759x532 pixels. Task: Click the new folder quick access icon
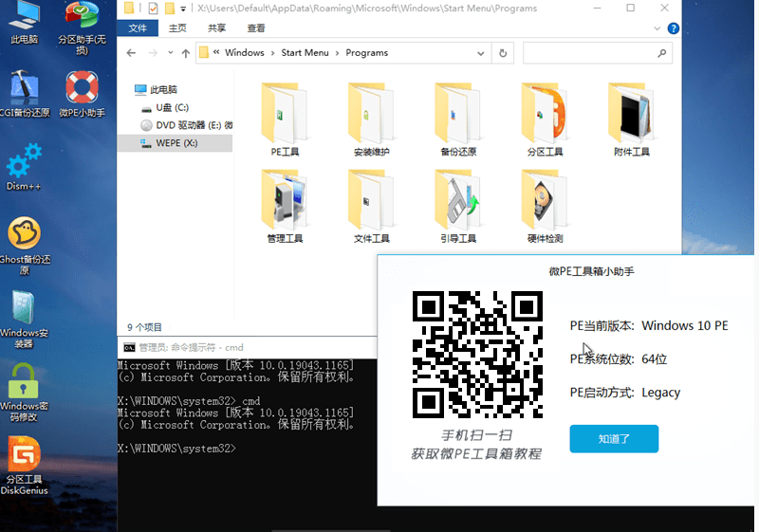(x=170, y=9)
